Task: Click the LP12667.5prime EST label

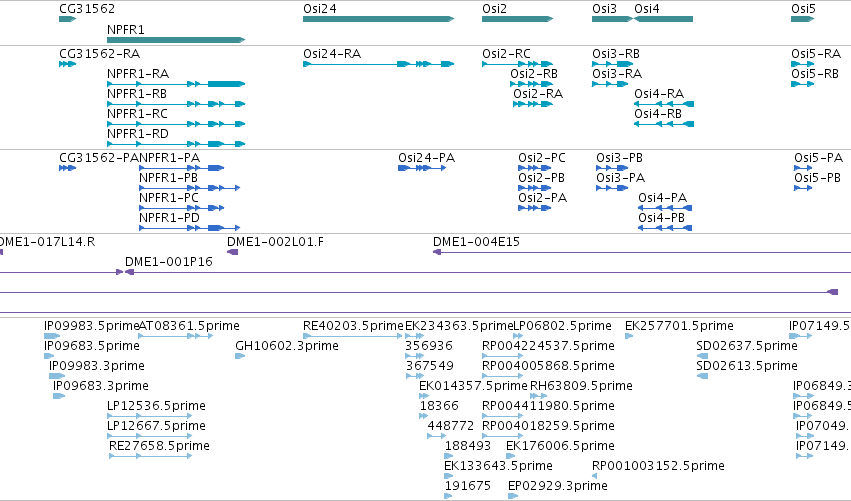Action: (x=156, y=426)
